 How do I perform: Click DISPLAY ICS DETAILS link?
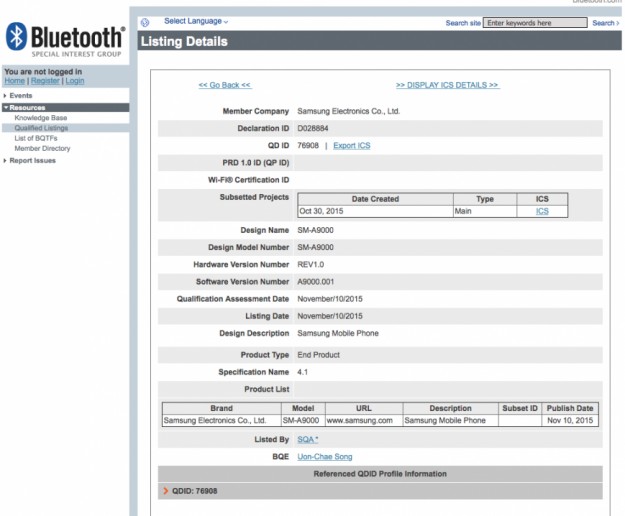tap(447, 85)
